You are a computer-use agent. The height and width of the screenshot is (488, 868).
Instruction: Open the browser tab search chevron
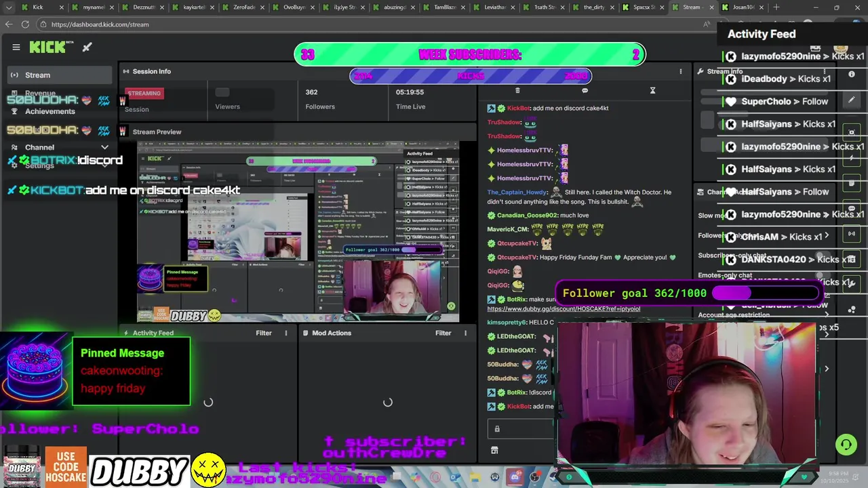pos(9,7)
